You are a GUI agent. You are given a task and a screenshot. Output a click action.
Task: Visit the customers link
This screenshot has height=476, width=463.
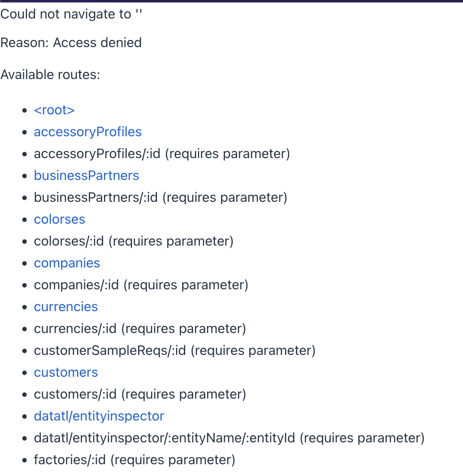click(66, 373)
